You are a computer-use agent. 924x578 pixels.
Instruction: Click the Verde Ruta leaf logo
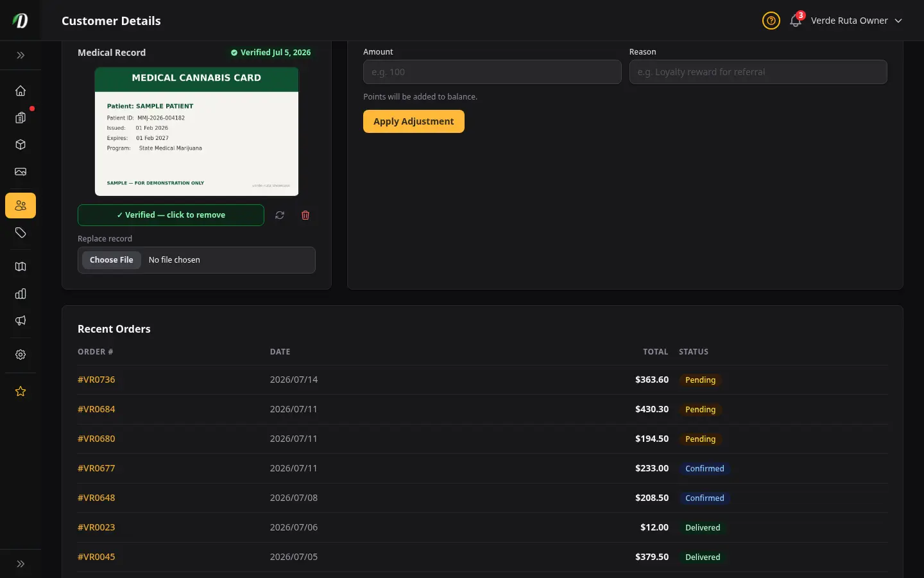(21, 21)
